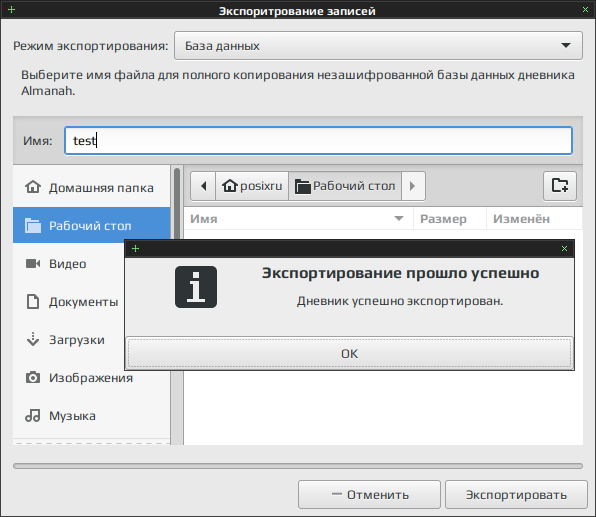Open the export mode dropdown 'База данных'
The width and height of the screenshot is (596, 517).
pyautogui.click(x=378, y=46)
